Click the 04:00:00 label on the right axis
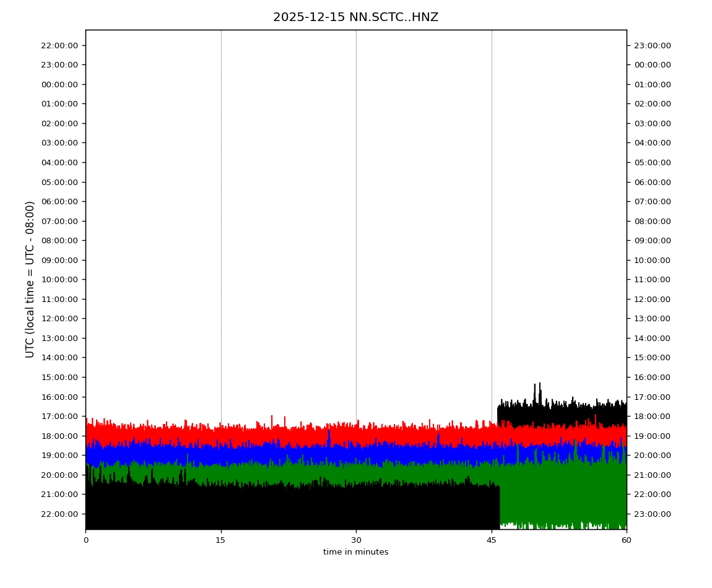The height and width of the screenshot is (588, 712). click(x=653, y=142)
